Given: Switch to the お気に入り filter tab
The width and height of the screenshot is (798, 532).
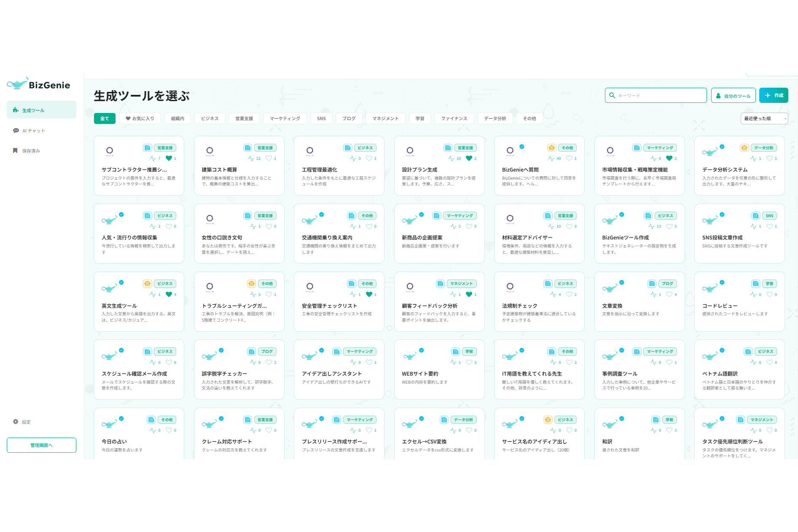Looking at the screenshot, I should [140, 118].
